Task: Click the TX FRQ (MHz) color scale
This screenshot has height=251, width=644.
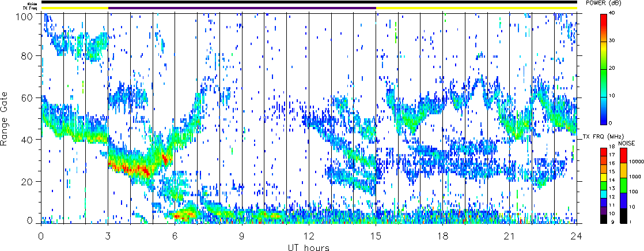Action: 603,185
